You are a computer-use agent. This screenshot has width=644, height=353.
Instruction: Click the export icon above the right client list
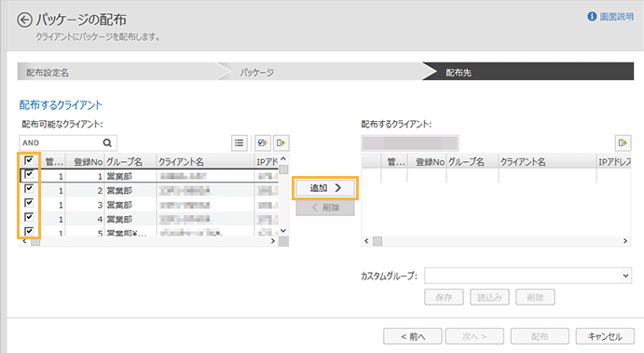pyautogui.click(x=623, y=143)
